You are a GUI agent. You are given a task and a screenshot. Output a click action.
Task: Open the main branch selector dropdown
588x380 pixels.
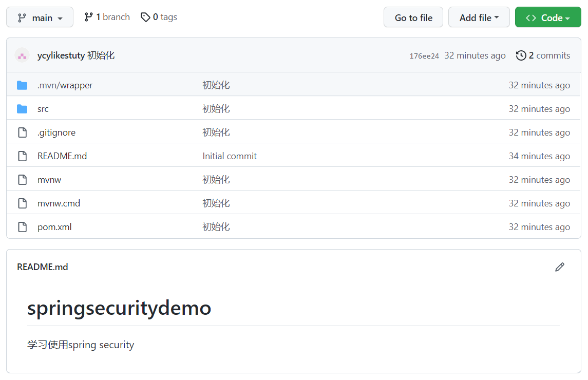40,17
